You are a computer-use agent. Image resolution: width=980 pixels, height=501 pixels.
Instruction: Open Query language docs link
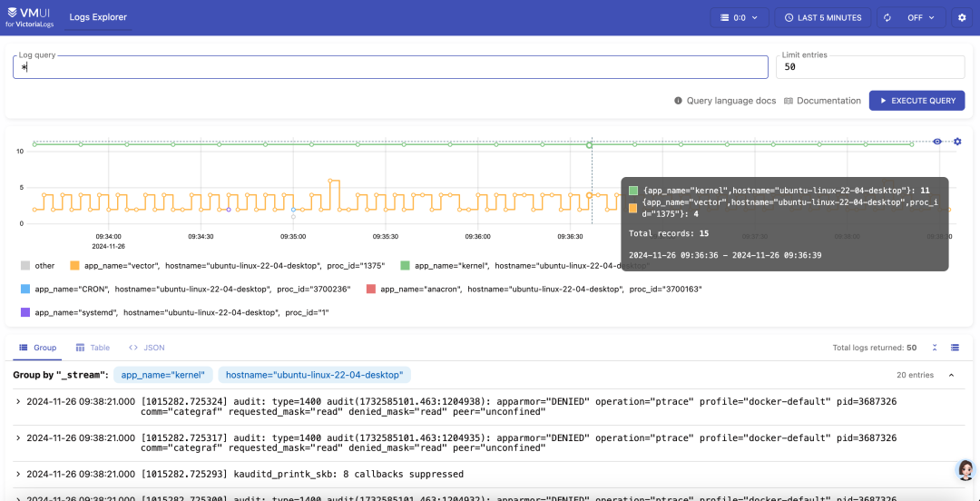pos(725,101)
